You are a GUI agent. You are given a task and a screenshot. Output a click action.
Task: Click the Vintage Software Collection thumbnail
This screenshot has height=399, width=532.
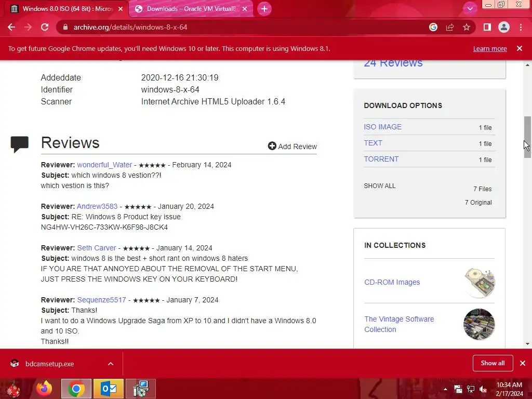(x=479, y=324)
